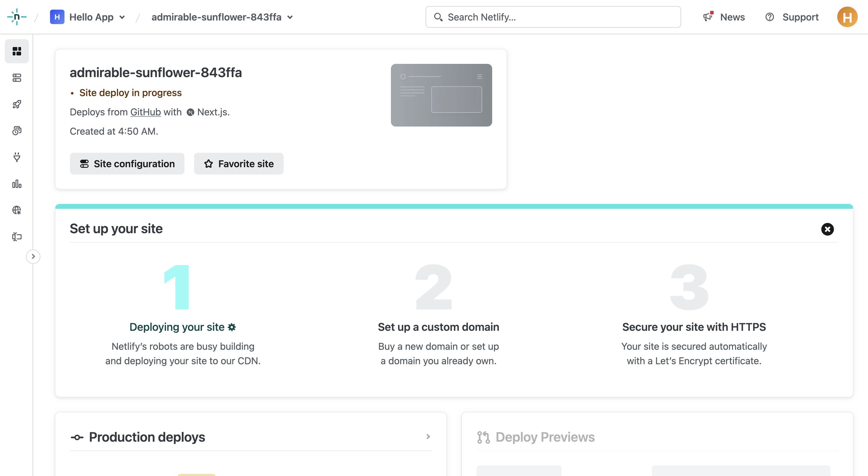The image size is (868, 476).
Task: Click the Favorite site button
Action: [239, 164]
